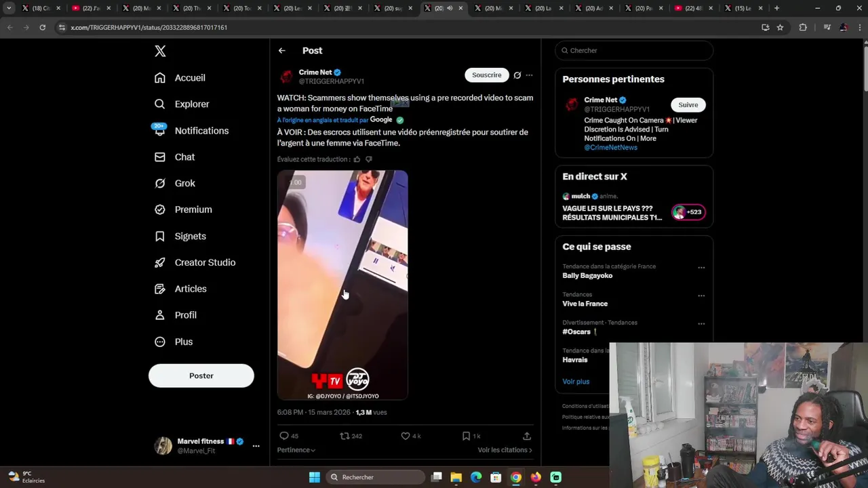Click the taskbar Rechercher search box
This screenshot has height=488, width=868.
(x=375, y=477)
